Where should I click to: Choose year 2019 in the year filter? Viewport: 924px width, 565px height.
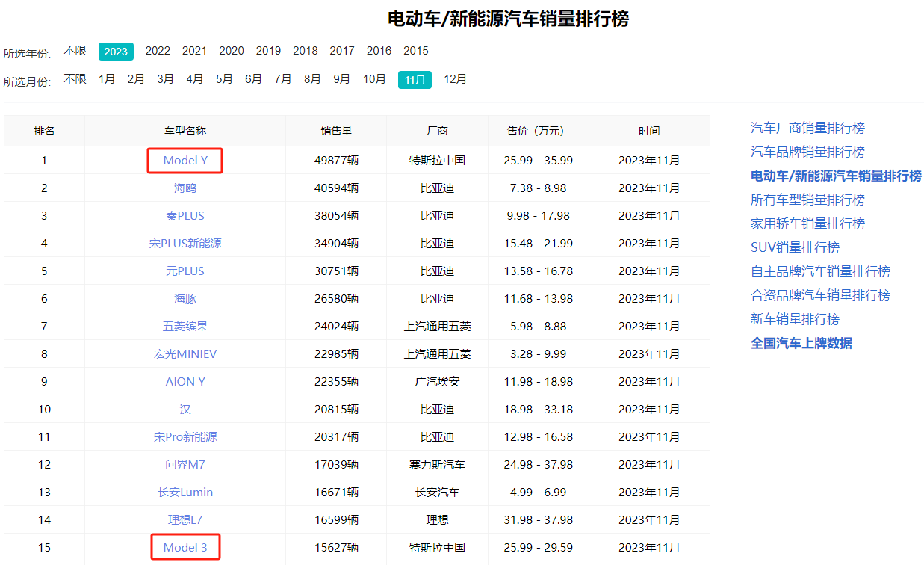(x=268, y=51)
